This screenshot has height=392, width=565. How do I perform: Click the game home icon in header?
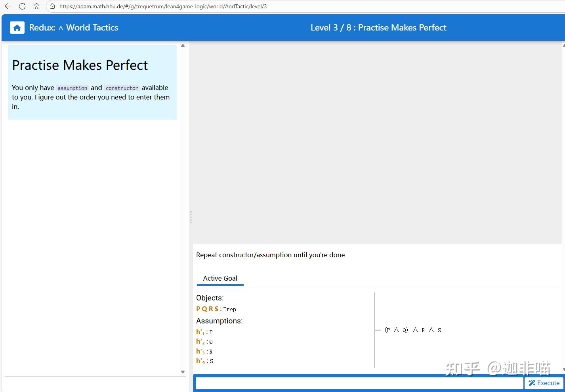(x=17, y=28)
